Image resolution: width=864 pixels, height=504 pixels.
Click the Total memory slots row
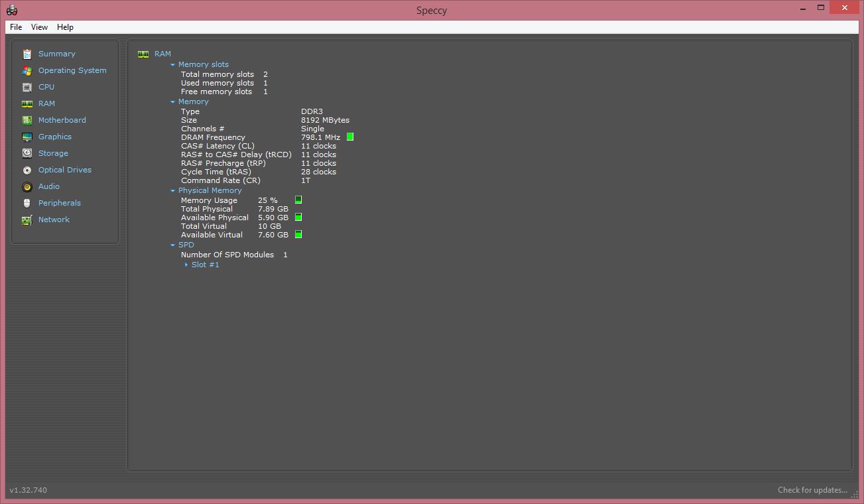click(224, 74)
